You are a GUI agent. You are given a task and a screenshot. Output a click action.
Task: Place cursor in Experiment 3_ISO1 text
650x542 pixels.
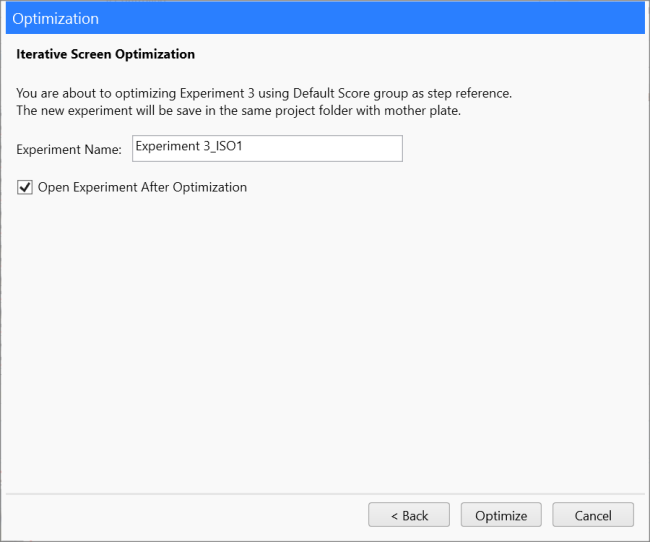(x=189, y=146)
